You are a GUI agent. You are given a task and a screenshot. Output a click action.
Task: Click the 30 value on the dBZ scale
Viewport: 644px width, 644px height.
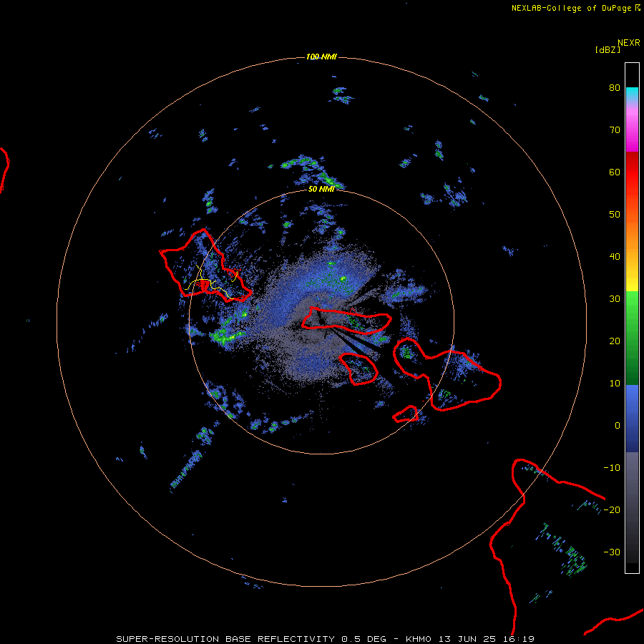615,298
